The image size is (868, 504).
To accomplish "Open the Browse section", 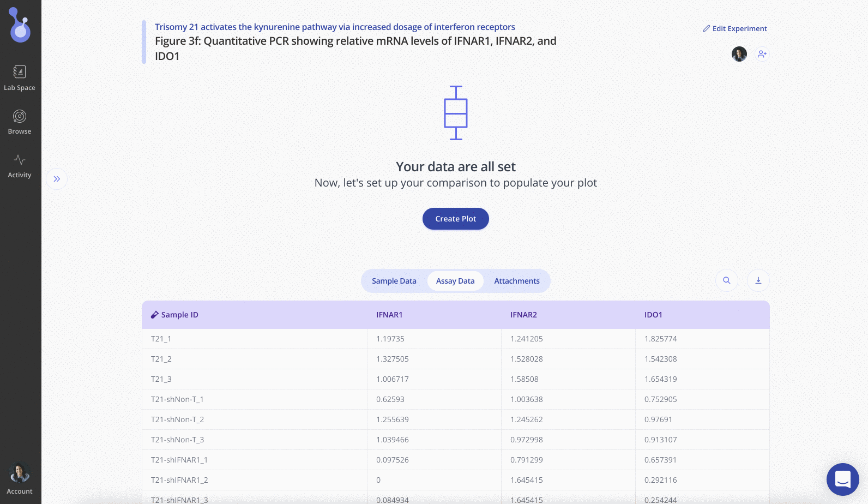I will [20, 122].
